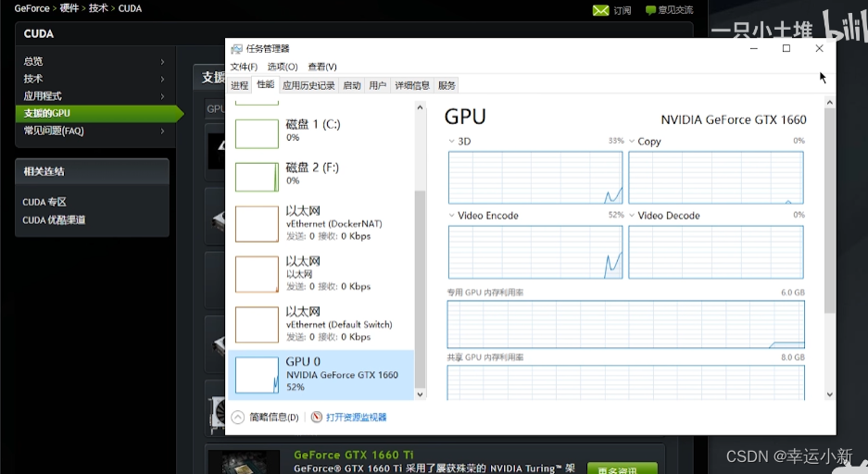Click the GeForce breadcrumb link

click(31, 8)
